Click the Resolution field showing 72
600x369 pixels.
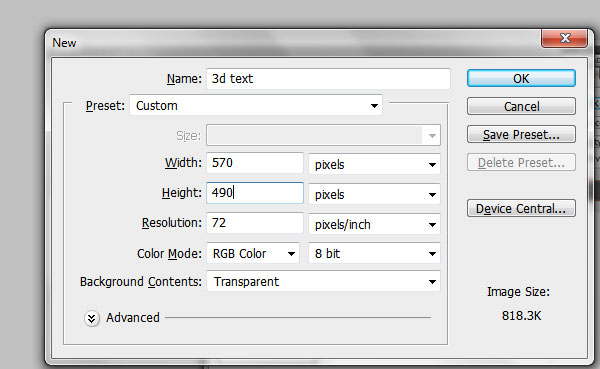point(255,223)
